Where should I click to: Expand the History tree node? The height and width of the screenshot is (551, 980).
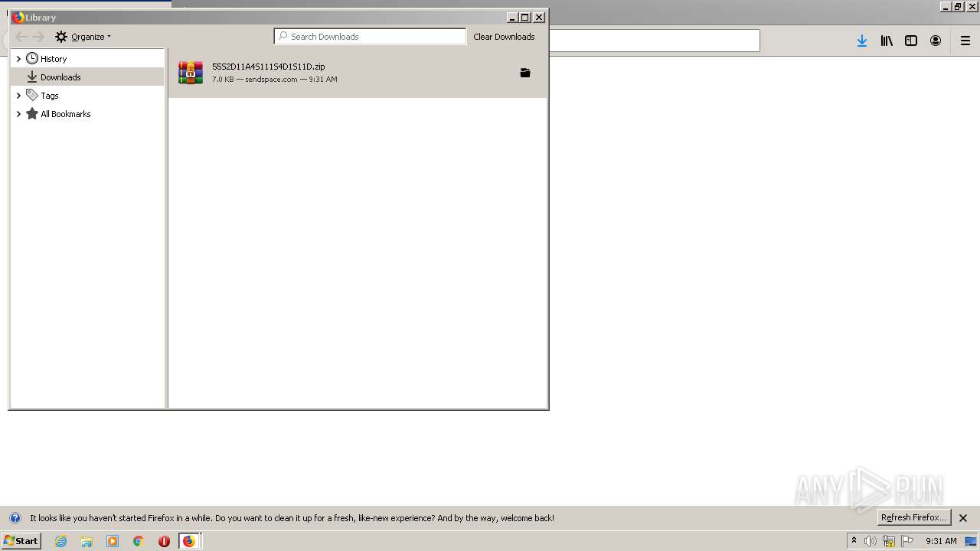[18, 59]
